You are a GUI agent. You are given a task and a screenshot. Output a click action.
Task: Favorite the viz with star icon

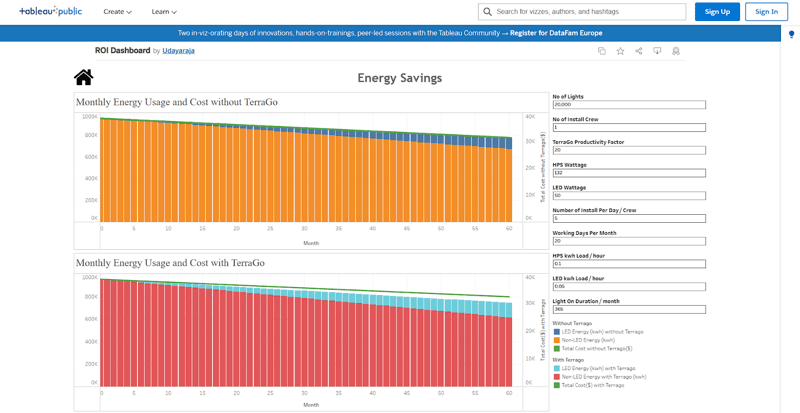[620, 51]
